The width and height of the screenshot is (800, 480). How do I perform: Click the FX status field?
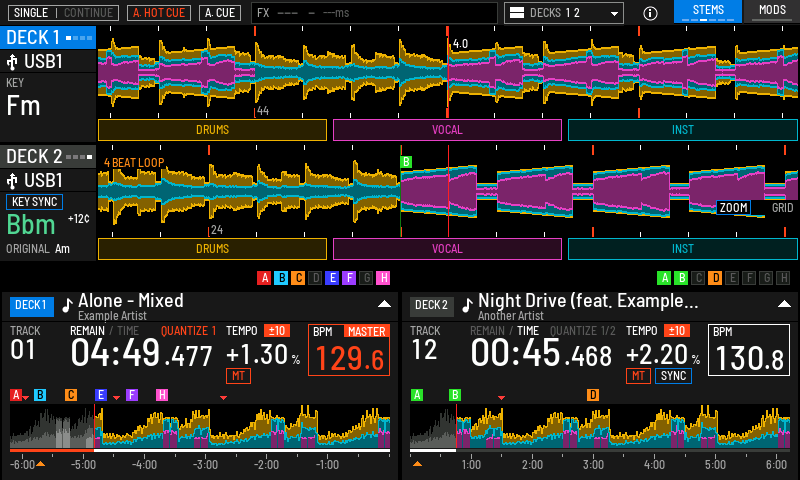point(374,13)
